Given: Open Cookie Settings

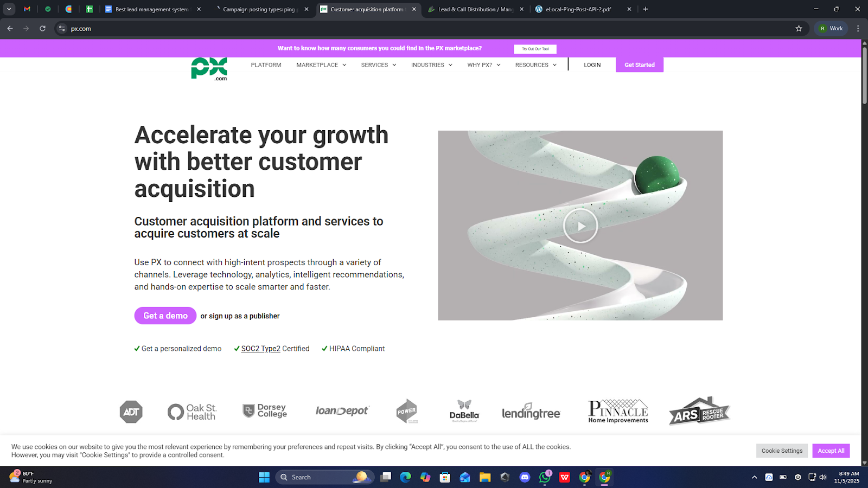Looking at the screenshot, I should [782, 451].
